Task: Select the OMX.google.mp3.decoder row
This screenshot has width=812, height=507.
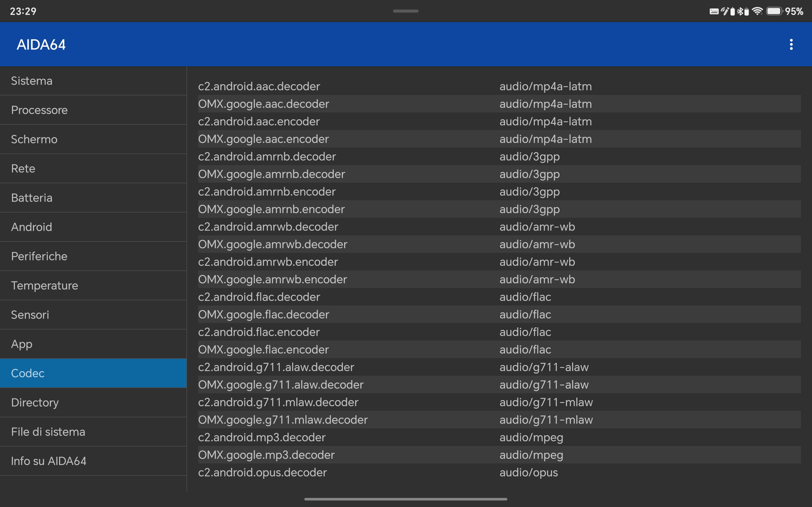Action: point(499,455)
